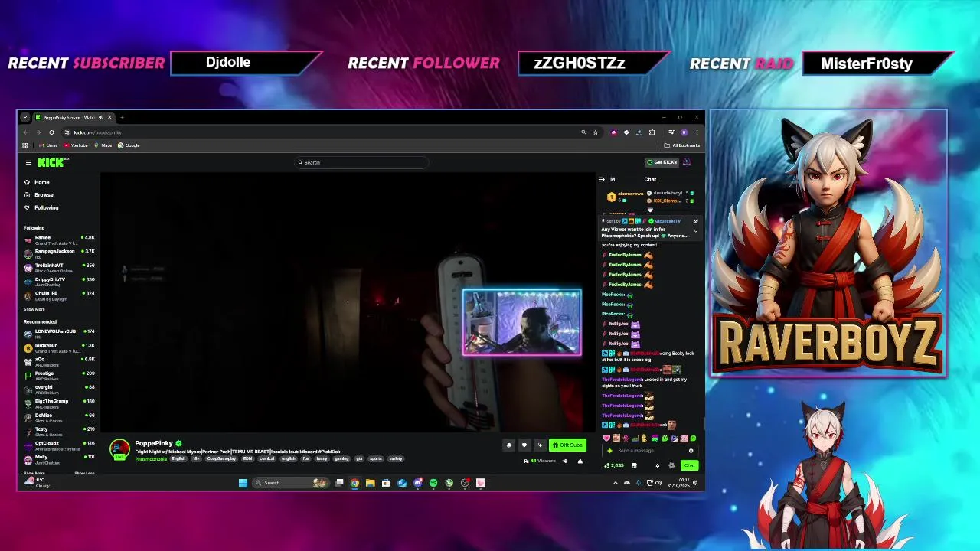This screenshot has width=980, height=551.
Task: Click the PoppaPinky streamer avatar
Action: pos(119,449)
